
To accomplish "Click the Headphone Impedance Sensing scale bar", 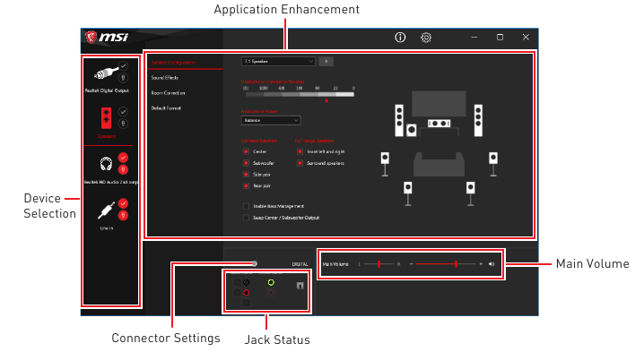I will pos(300,94).
